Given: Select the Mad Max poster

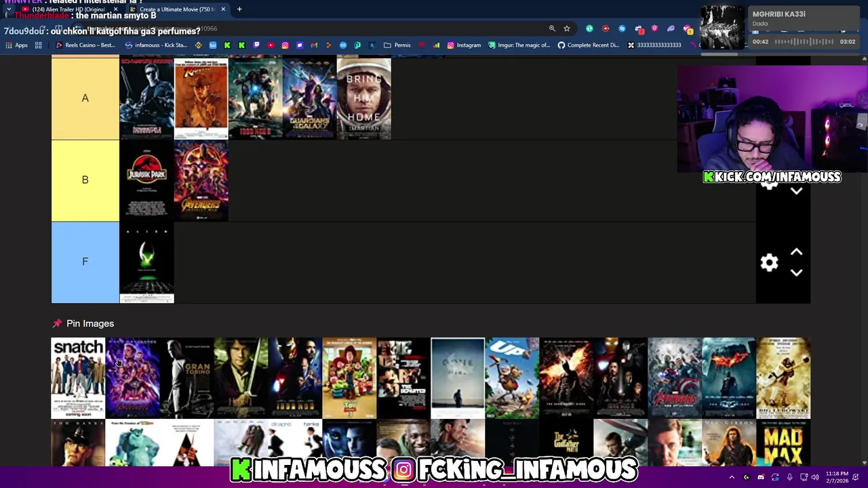Looking at the screenshot, I should coord(783,443).
